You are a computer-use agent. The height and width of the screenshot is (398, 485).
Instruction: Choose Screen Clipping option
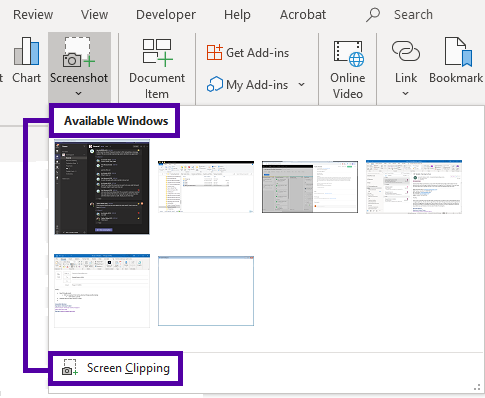pyautogui.click(x=116, y=368)
